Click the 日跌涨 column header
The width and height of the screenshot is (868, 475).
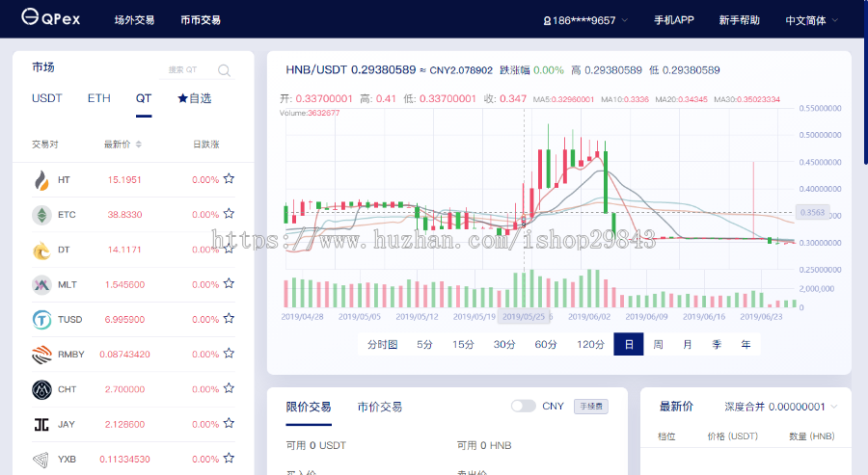[x=206, y=145]
